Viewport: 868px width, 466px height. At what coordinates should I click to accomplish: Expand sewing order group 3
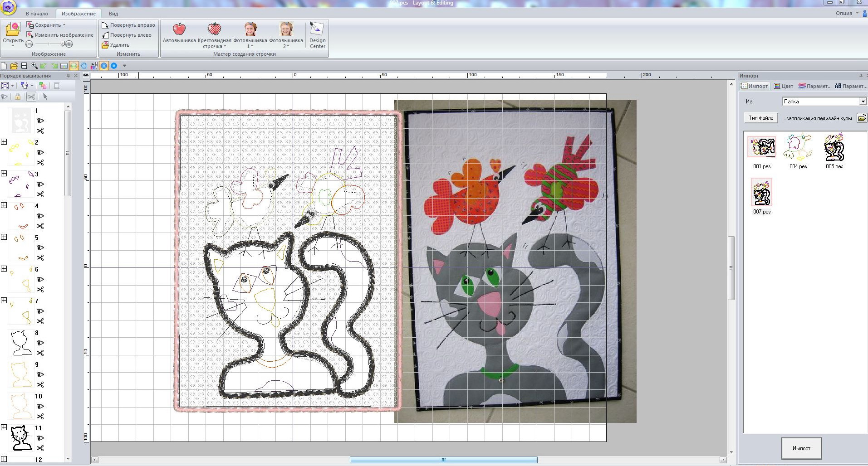[4, 174]
